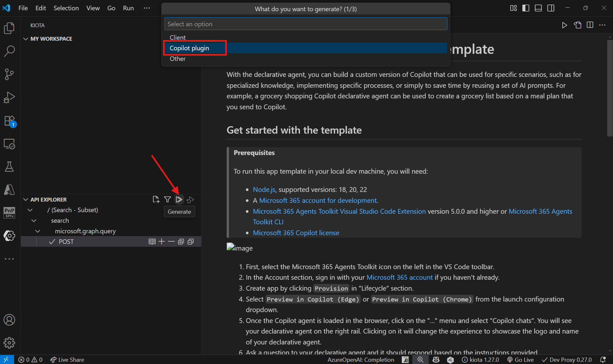Open the Source Control view

[x=9, y=74]
